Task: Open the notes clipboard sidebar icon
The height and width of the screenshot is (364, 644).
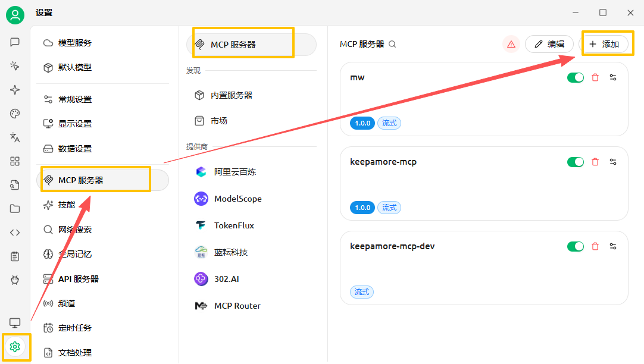Action: pyautogui.click(x=15, y=256)
